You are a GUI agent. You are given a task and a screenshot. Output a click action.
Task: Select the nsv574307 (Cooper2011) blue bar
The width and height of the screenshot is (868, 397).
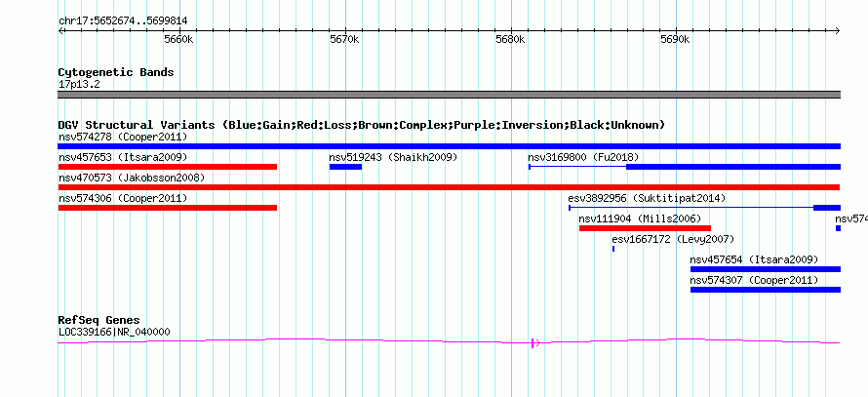click(765, 290)
